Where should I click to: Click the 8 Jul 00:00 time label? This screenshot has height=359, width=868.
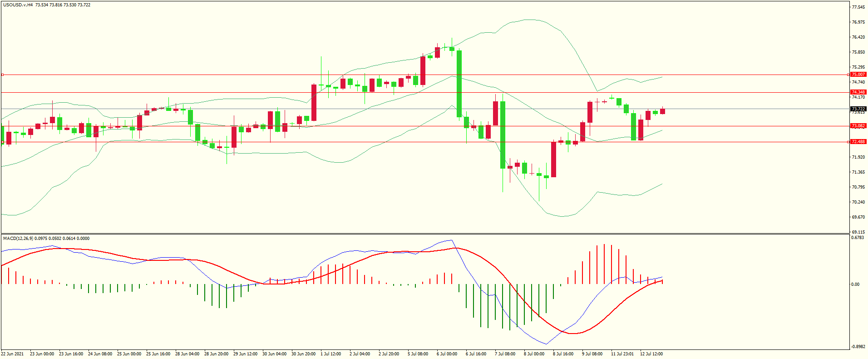click(x=534, y=354)
